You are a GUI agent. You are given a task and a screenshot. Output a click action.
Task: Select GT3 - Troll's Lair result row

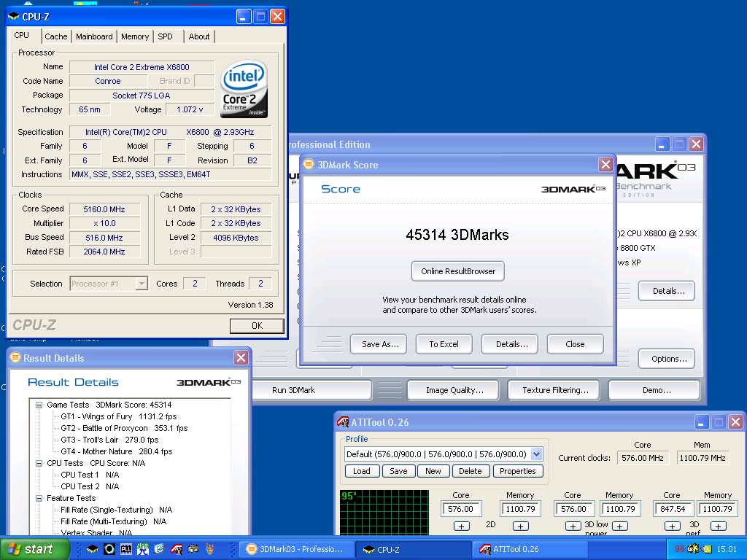pos(109,440)
